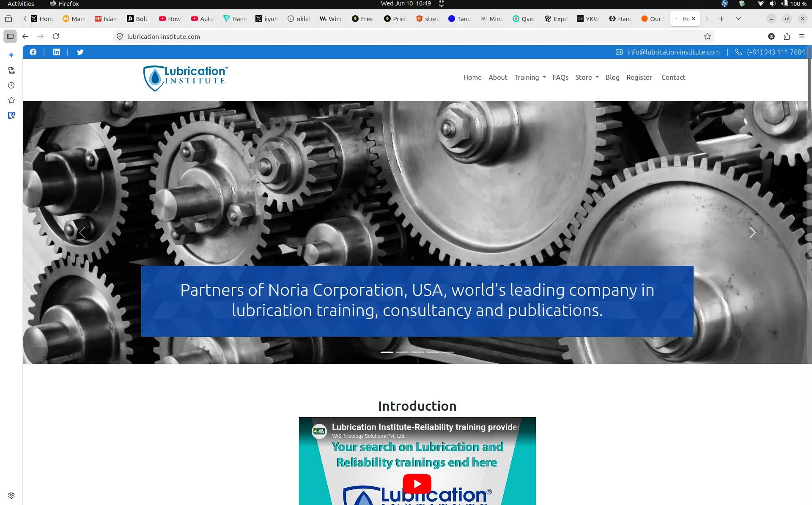Switch to the YKW browser tab

tap(588, 19)
